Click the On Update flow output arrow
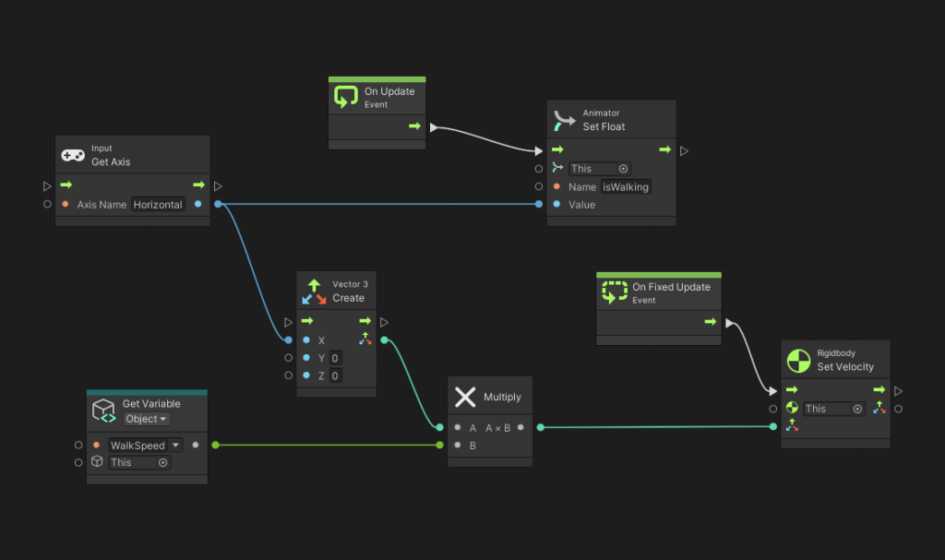Image resolution: width=945 pixels, height=560 pixels. 414,126
